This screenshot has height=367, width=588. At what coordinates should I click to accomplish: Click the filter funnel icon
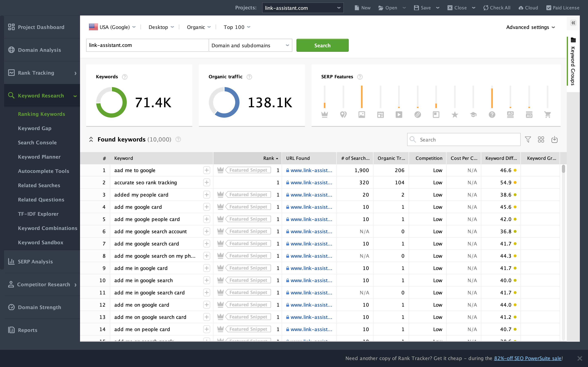click(528, 140)
